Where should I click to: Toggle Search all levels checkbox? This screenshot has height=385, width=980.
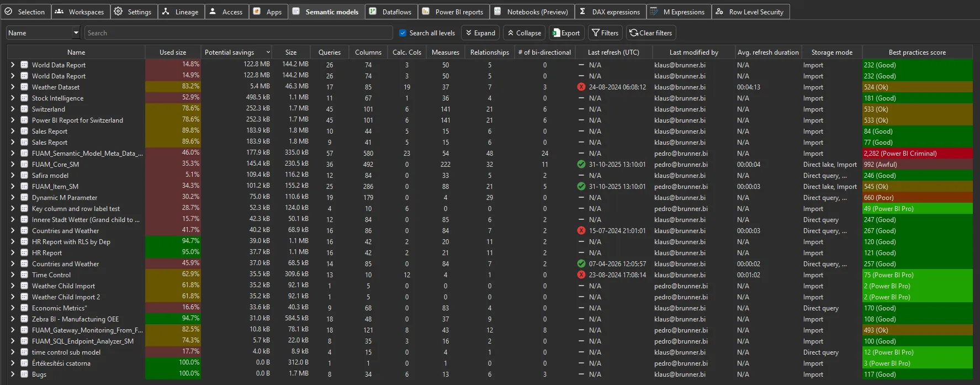(402, 33)
